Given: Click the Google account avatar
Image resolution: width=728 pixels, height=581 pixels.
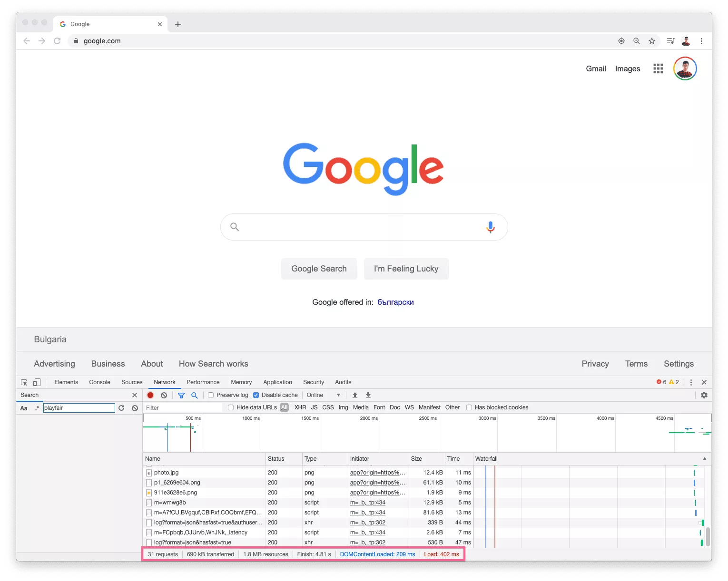Looking at the screenshot, I should point(685,68).
